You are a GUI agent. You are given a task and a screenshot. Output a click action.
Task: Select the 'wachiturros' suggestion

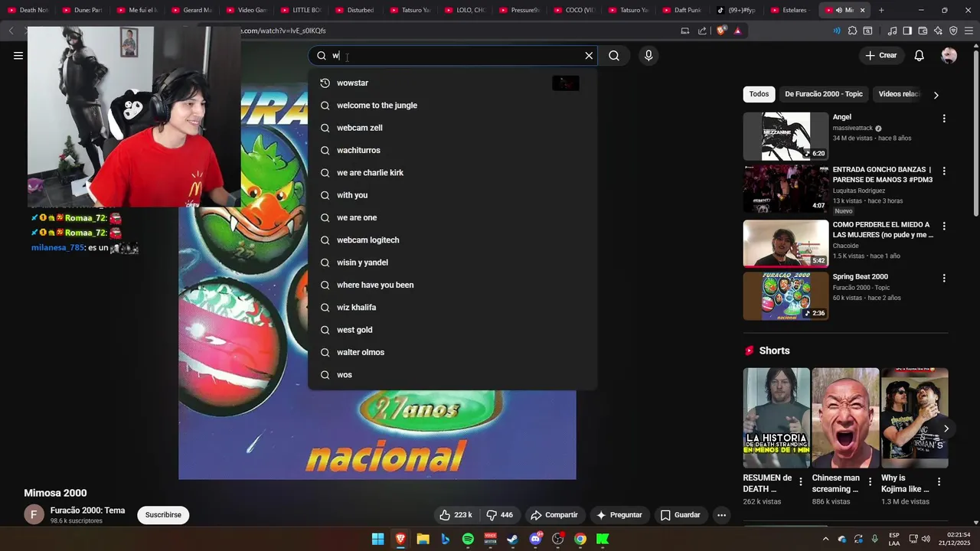pyautogui.click(x=452, y=150)
